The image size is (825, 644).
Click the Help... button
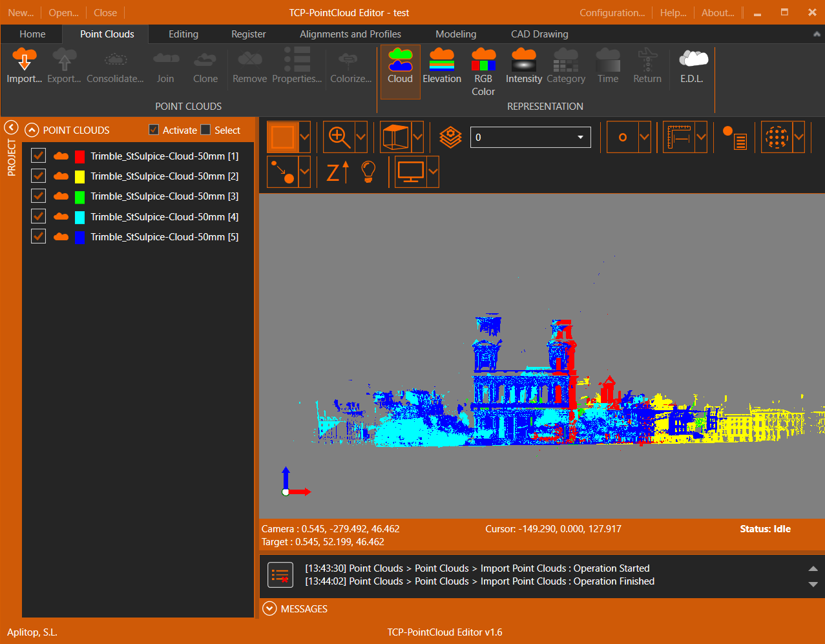(x=673, y=12)
